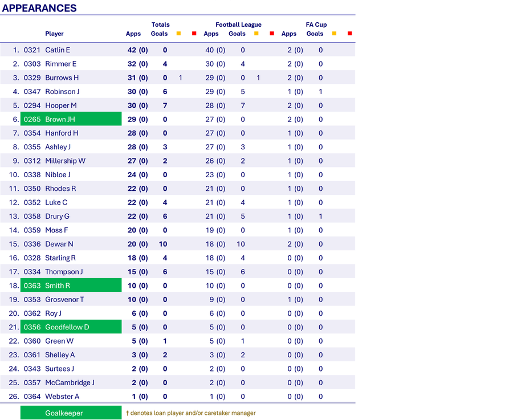This screenshot has height=420, width=513.
Task: Select player Starling R
Action: (x=60, y=258)
